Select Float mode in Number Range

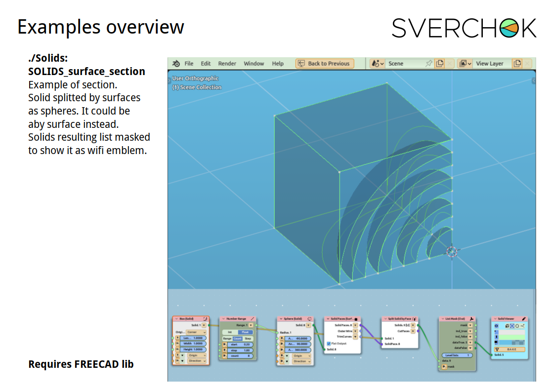(x=245, y=332)
